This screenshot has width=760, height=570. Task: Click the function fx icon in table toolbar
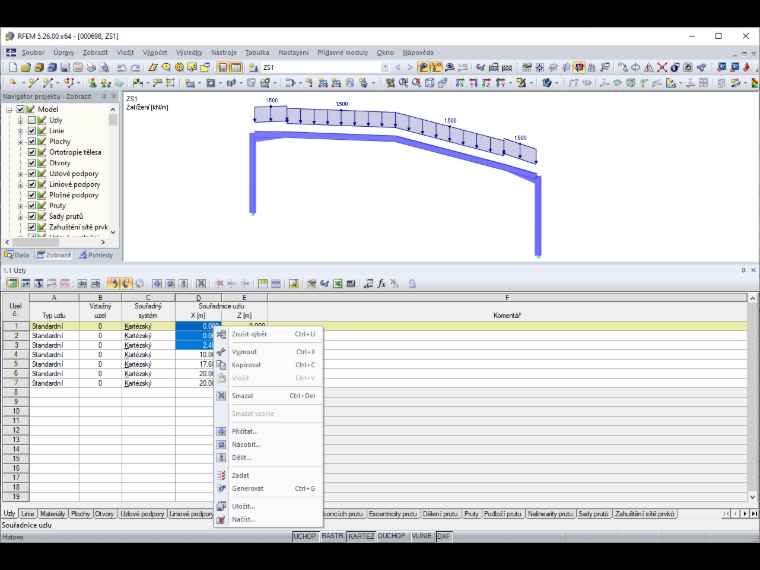pos(381,284)
